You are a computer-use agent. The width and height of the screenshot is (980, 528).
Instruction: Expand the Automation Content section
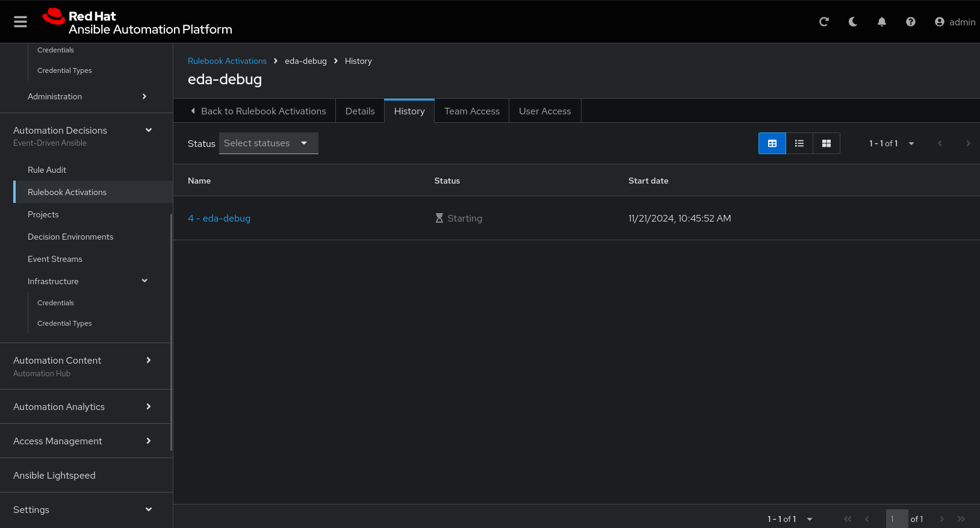87,366
